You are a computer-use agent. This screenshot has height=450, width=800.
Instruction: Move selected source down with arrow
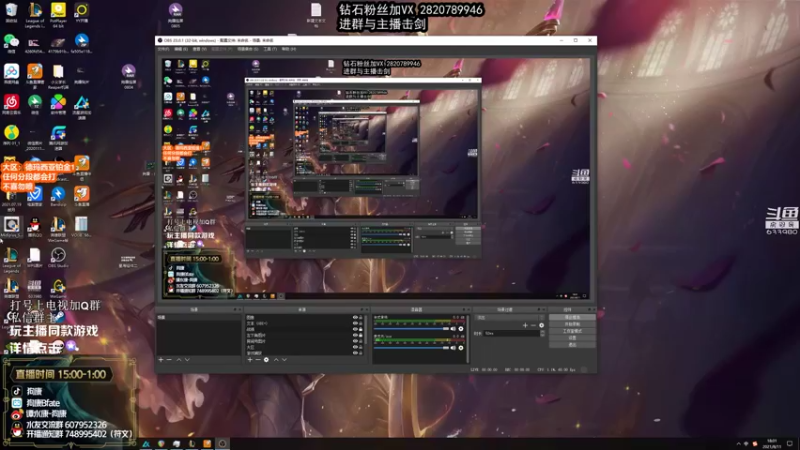[x=284, y=360]
